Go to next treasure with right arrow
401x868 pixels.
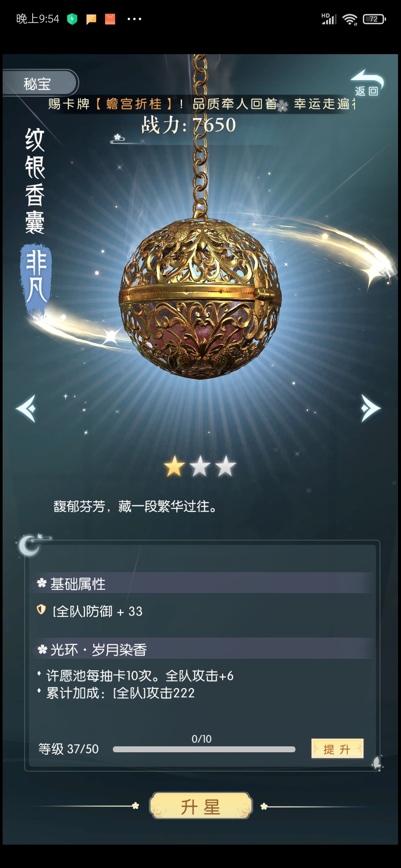click(371, 408)
